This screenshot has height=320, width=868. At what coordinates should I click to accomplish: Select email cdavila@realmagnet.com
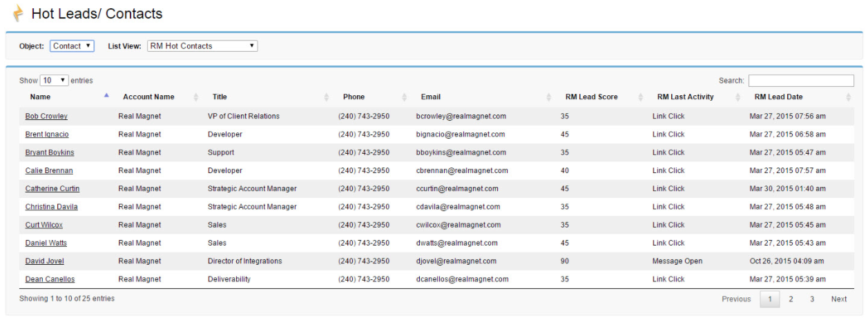coord(459,207)
